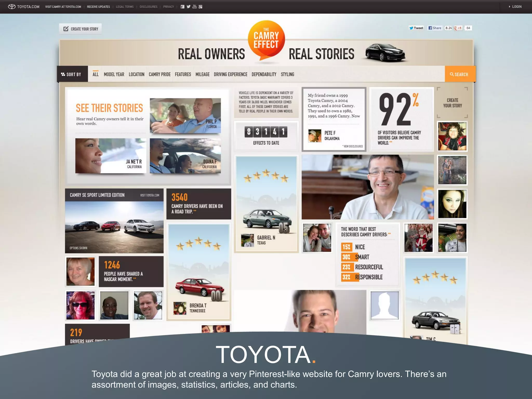This screenshot has height=399, width=532.
Task: Click View Disclosures on Pete F card
Action: click(x=353, y=146)
